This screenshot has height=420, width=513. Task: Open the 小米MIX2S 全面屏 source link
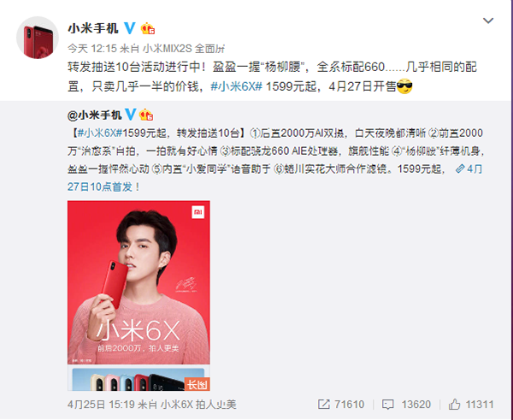[184, 49]
